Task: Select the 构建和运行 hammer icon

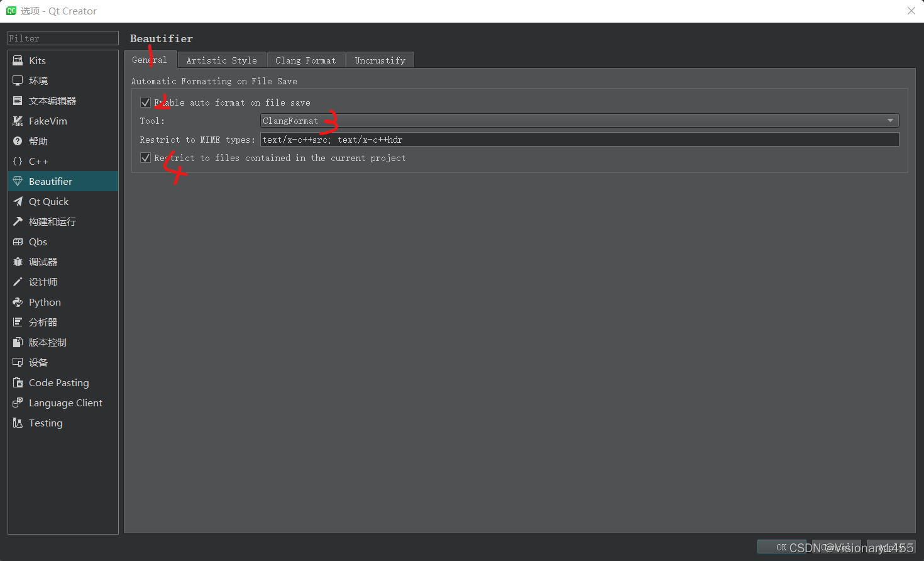Action: pos(18,221)
